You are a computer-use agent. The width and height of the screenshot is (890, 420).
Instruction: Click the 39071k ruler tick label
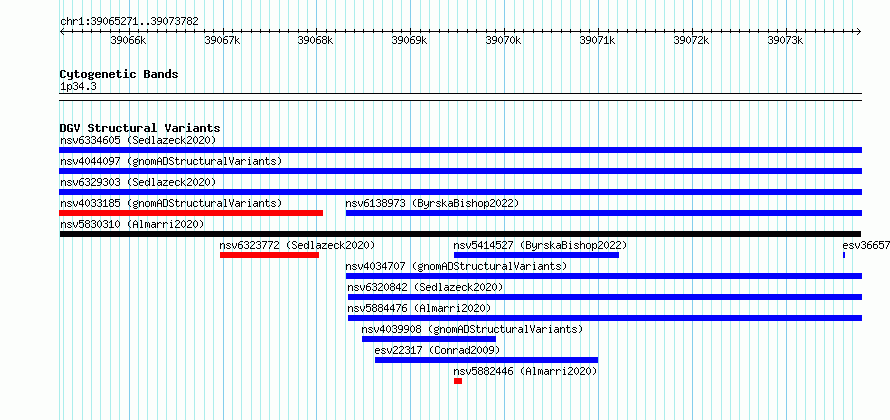click(598, 41)
